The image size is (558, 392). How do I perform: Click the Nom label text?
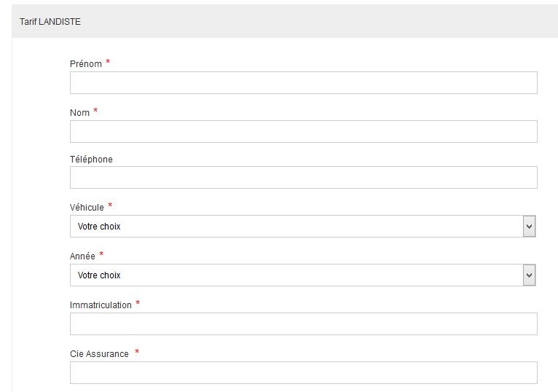click(x=79, y=113)
